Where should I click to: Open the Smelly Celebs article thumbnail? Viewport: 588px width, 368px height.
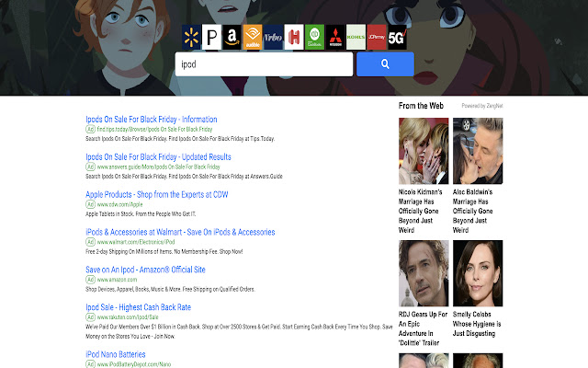478,273
